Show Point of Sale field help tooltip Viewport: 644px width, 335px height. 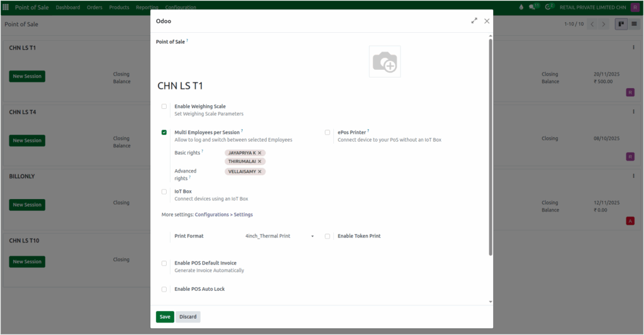[x=187, y=40]
